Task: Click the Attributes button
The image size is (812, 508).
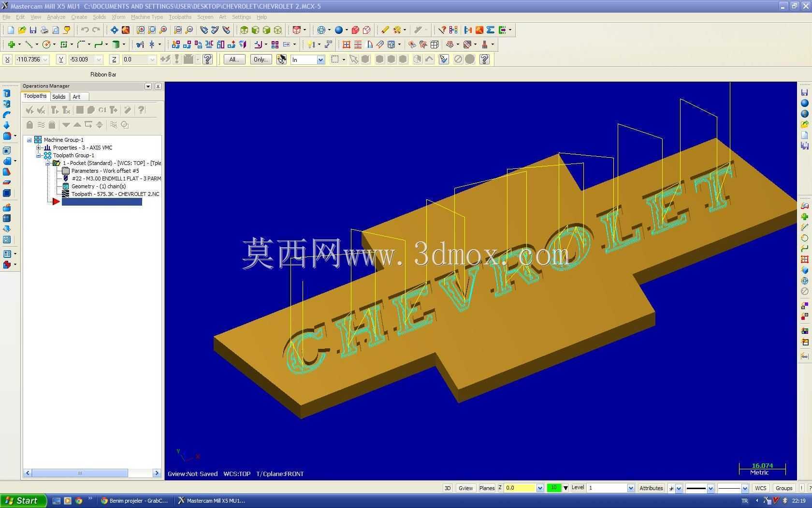Action: point(651,488)
